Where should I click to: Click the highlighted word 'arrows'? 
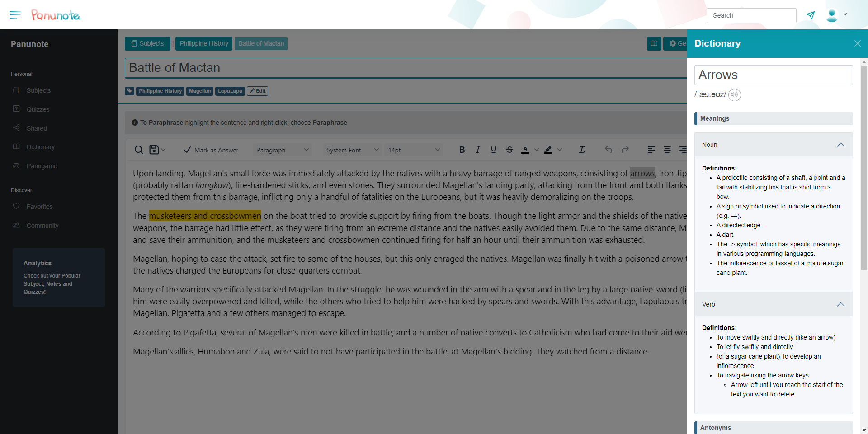tap(642, 173)
